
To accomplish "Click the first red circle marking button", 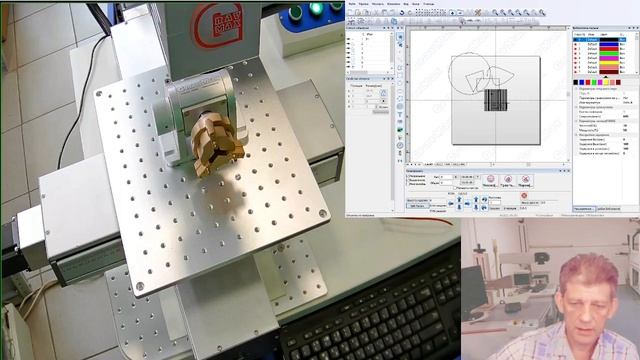I will (x=490, y=181).
